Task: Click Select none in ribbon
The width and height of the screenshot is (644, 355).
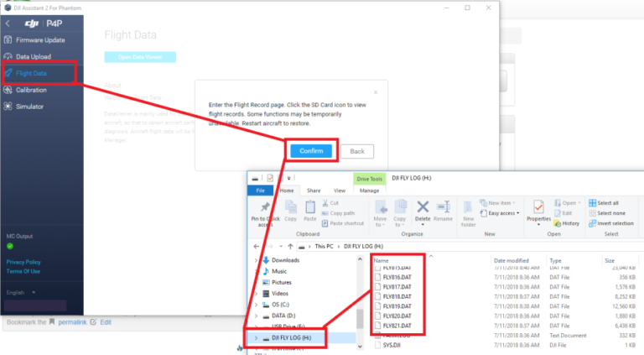Action: 607,213
